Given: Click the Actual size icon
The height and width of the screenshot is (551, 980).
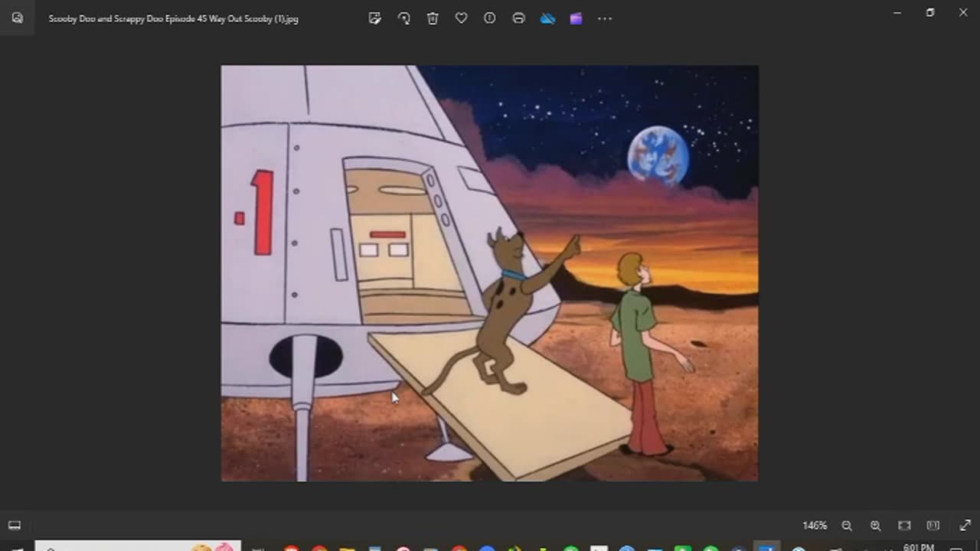Looking at the screenshot, I should coord(933,526).
